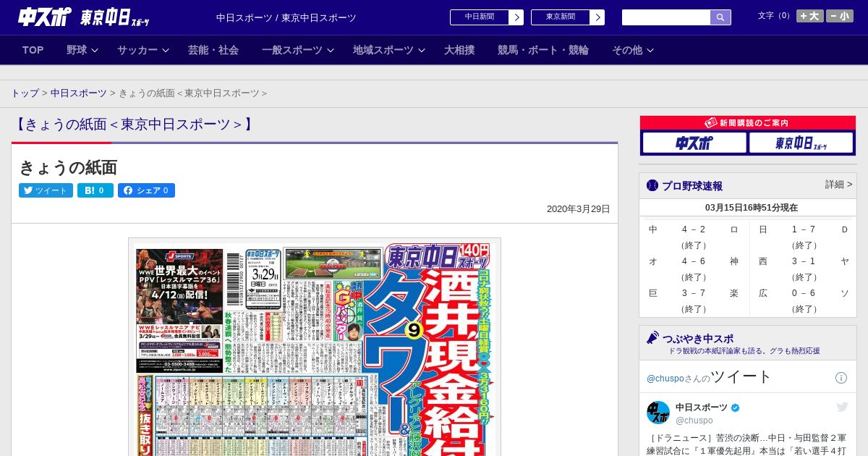
Task: Decrease text size with the 小 button
Action: tap(840, 16)
